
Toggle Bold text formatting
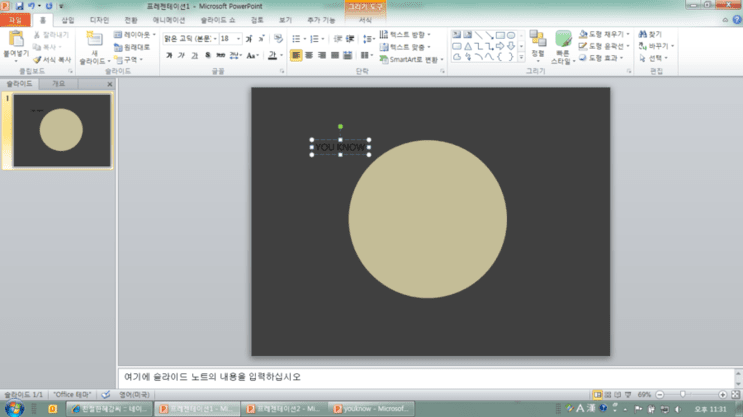pyautogui.click(x=169, y=55)
